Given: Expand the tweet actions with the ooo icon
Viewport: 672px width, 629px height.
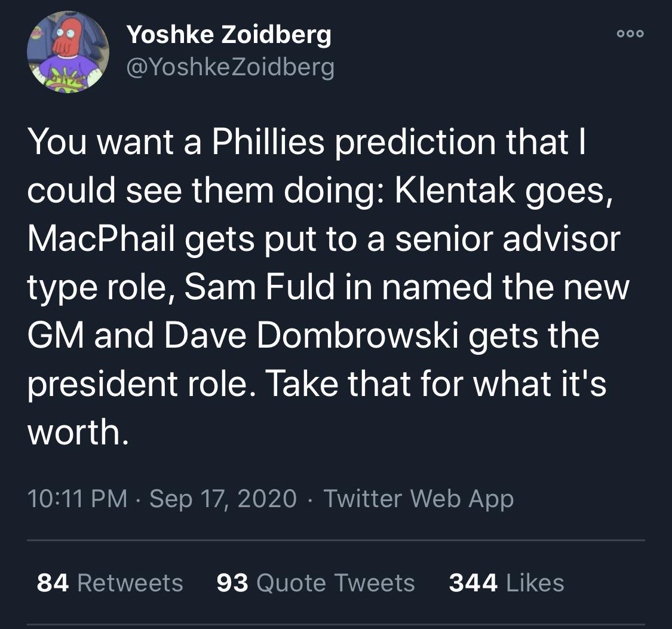Looking at the screenshot, I should tap(630, 34).
